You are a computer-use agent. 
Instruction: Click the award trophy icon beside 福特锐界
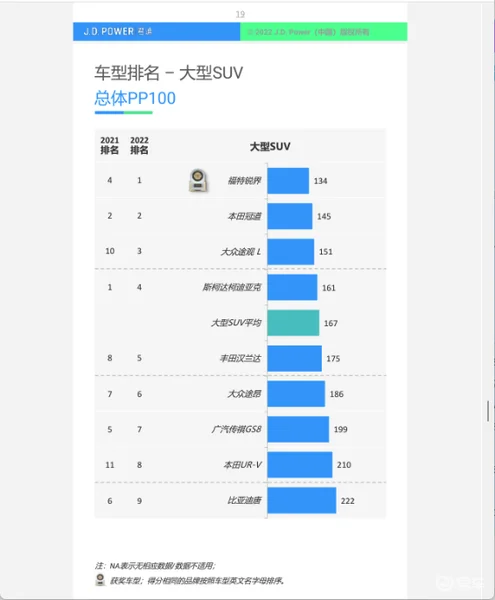(198, 181)
